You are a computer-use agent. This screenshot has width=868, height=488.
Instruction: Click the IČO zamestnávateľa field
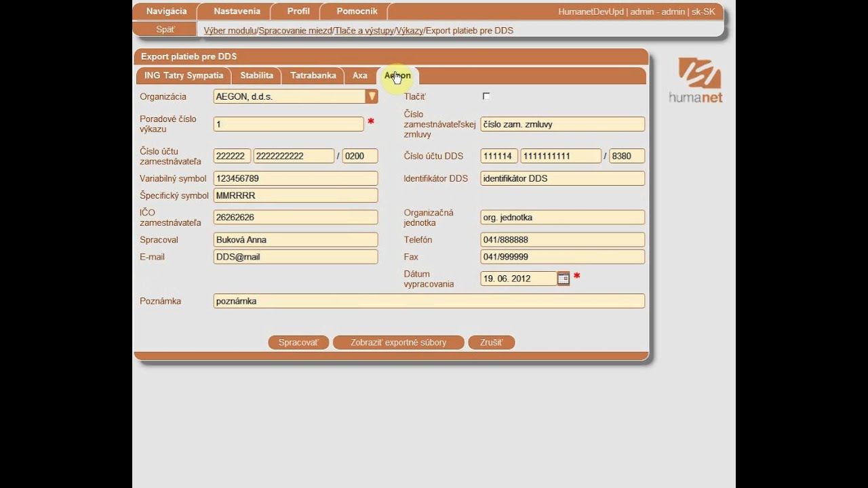[x=296, y=218]
